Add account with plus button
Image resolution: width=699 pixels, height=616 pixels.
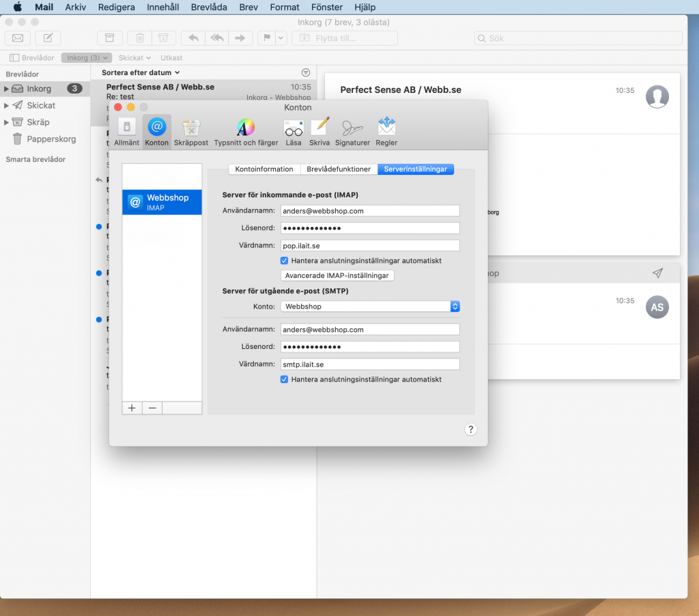[132, 408]
